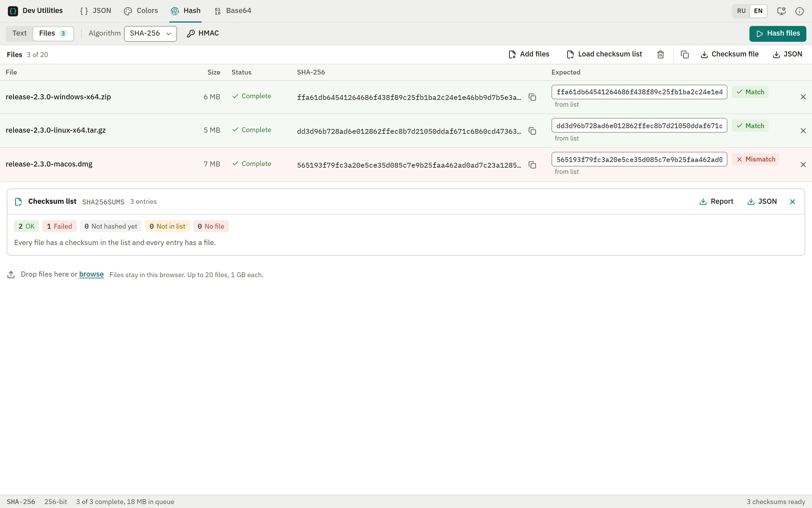This screenshot has height=508, width=812.
Task: Click the upload icon beside Drop files here
Action: tap(11, 275)
